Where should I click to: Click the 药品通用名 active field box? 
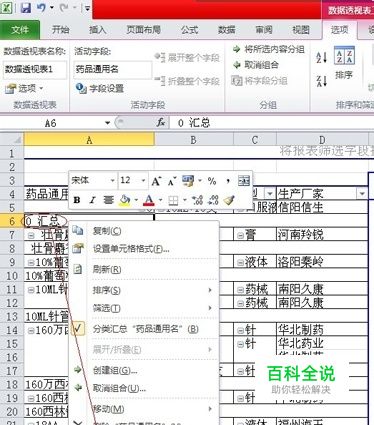click(x=112, y=69)
